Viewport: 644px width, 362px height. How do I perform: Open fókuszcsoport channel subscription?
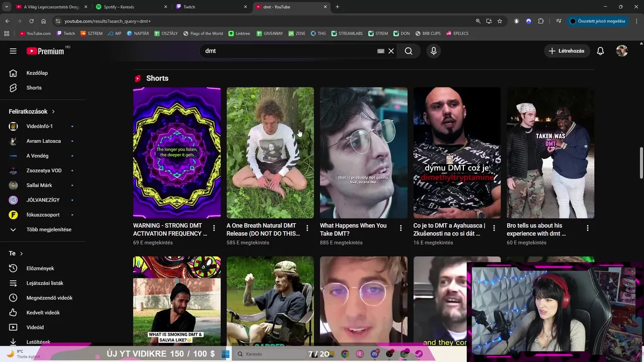(42, 215)
